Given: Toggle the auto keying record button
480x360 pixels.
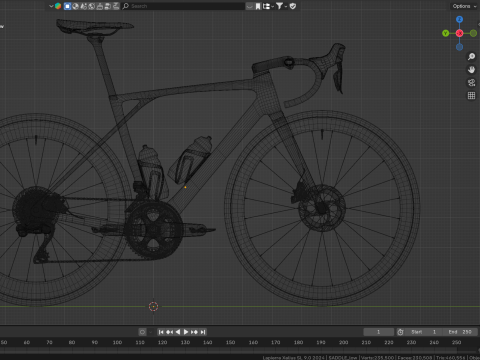Looking at the screenshot, I should (142, 332).
